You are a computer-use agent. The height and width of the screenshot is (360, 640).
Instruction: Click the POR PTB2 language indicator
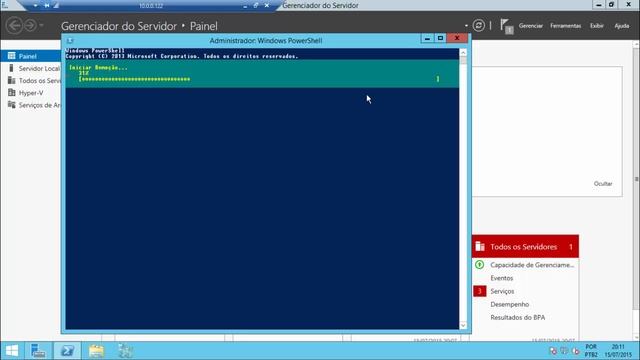pos(591,351)
